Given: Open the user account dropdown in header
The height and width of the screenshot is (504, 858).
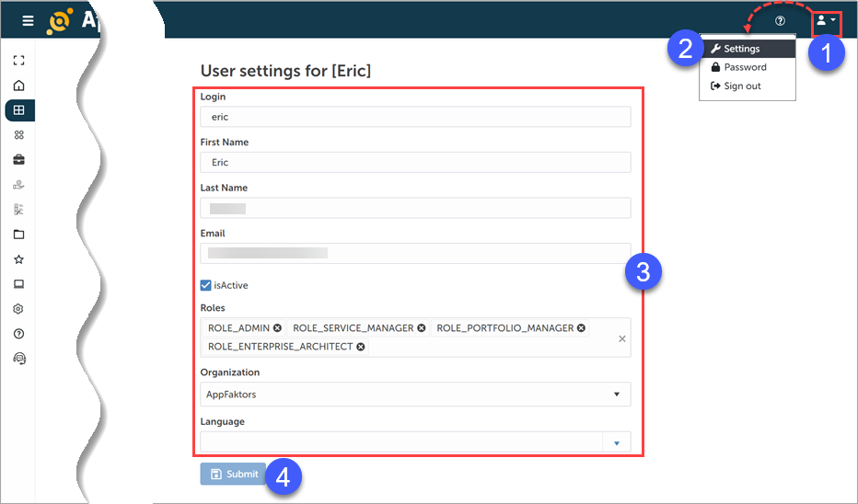Looking at the screenshot, I should pyautogui.click(x=826, y=20).
